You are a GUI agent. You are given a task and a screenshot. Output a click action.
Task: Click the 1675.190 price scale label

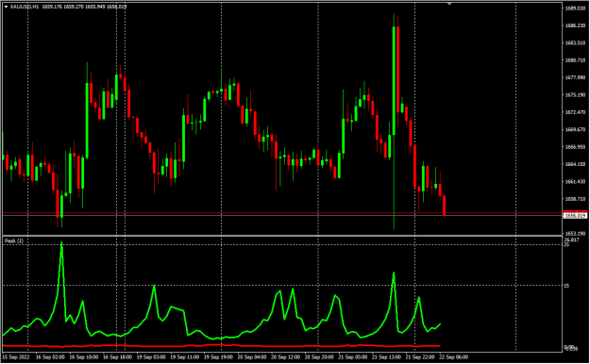coord(575,94)
